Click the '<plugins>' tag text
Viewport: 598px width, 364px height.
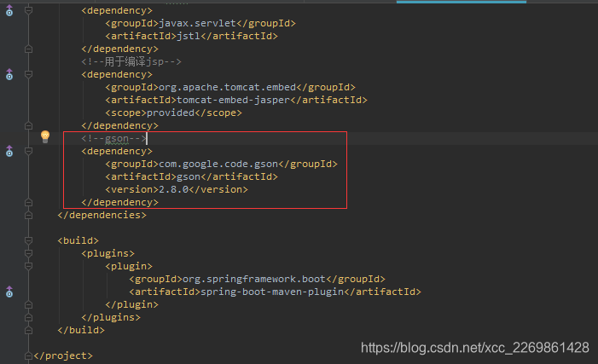point(108,253)
